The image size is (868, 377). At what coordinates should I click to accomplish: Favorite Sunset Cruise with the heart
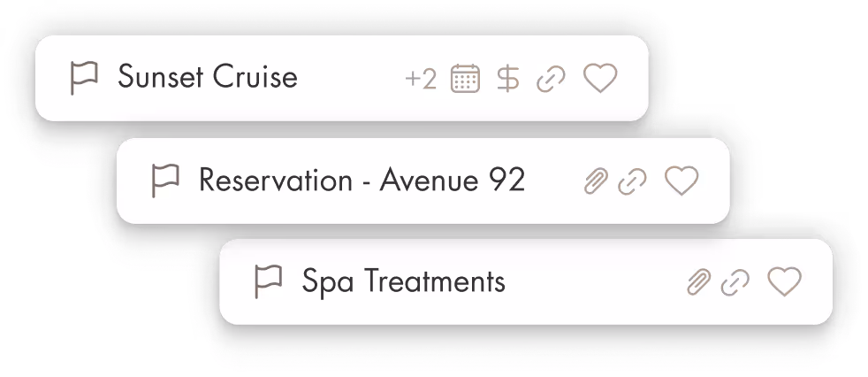(x=600, y=78)
